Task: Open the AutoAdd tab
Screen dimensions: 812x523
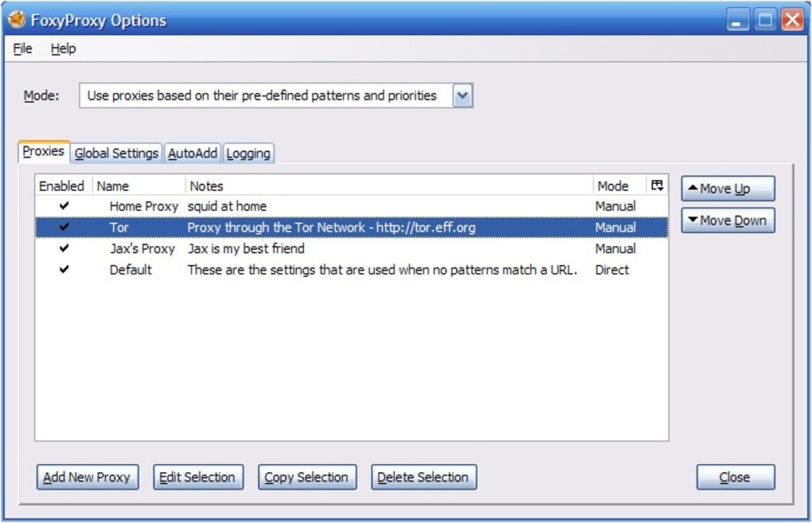Action: [x=193, y=154]
